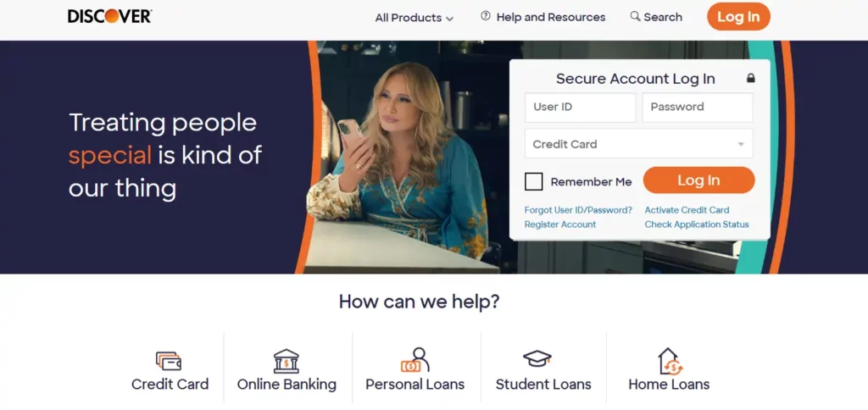Click the Activate Credit Card link
The height and width of the screenshot is (410, 868).
(687, 210)
